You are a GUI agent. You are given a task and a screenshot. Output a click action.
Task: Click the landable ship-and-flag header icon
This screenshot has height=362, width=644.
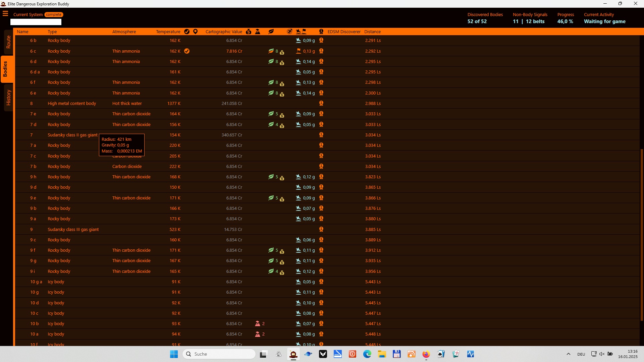301,32
